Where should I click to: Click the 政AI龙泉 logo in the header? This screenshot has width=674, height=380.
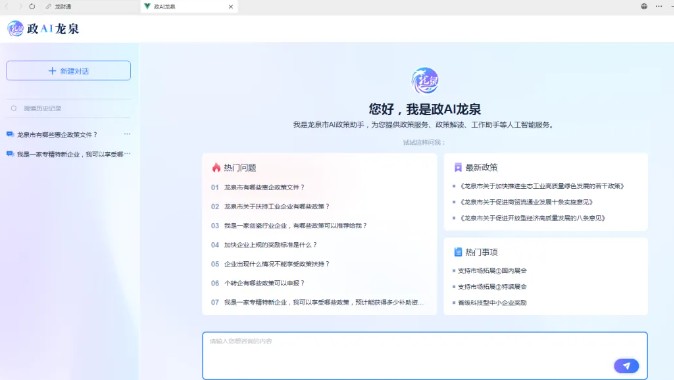point(43,29)
